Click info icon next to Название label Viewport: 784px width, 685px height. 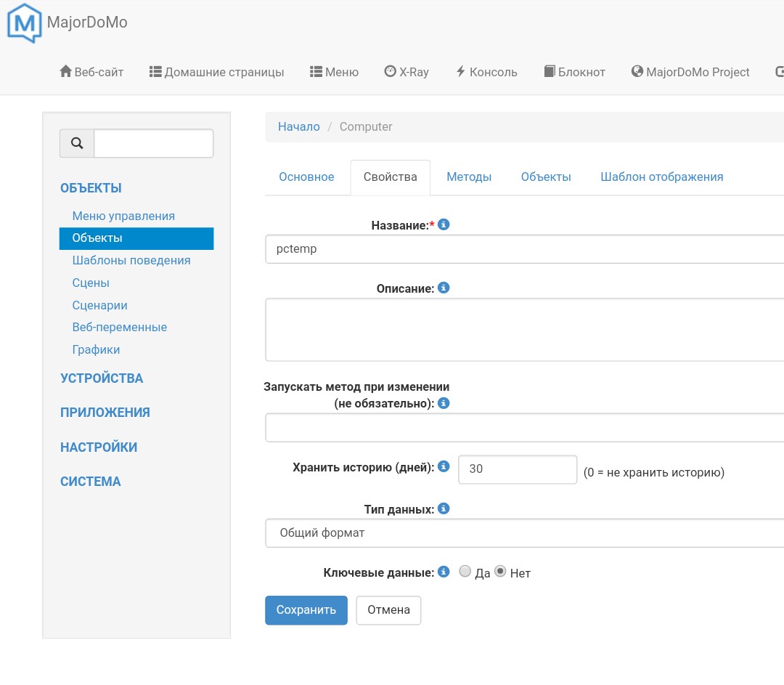444,225
